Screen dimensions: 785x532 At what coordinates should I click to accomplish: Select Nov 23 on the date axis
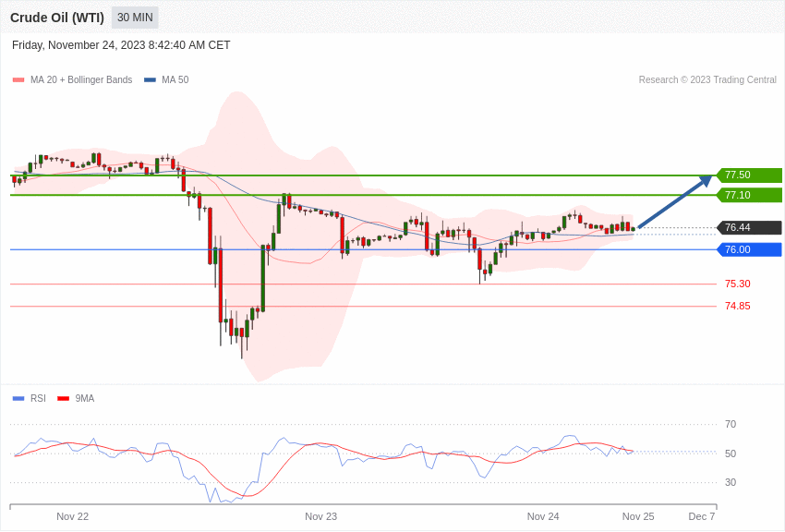[320, 516]
